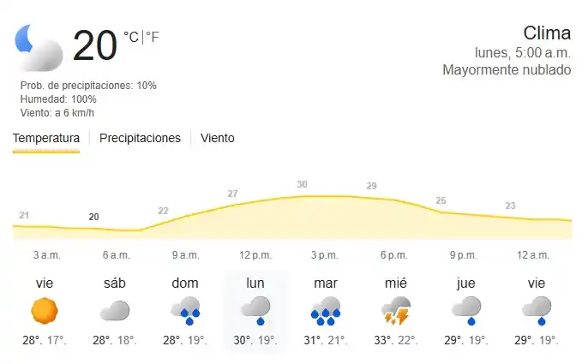Select Saturday's cloudy forecast icon
588x364 pixels.
pos(115,310)
